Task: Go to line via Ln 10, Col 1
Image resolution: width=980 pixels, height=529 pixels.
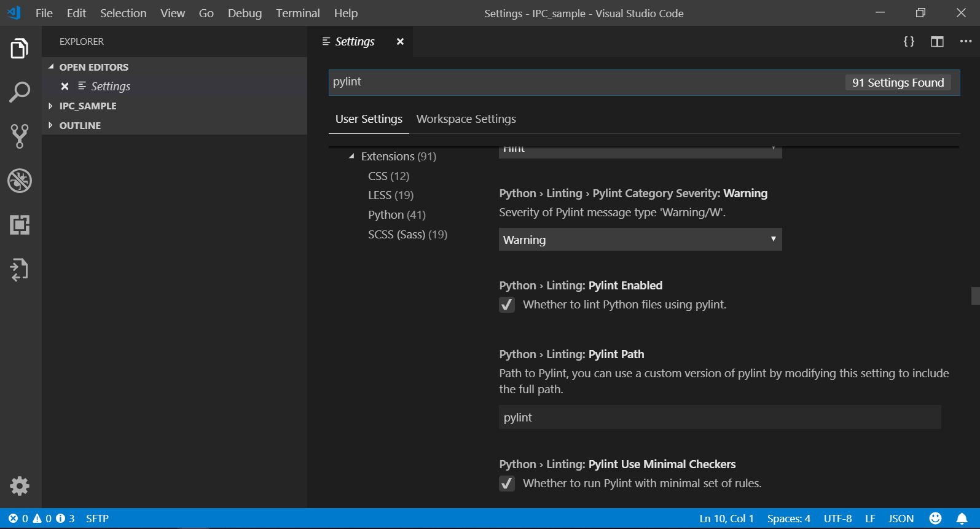Action: [726, 519]
